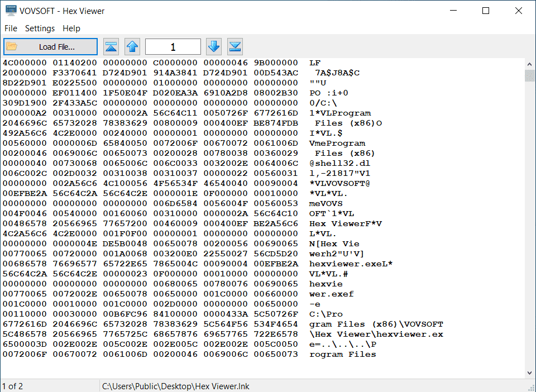This screenshot has height=392, width=536.
Task: Click ASCII text '@shell32.dl'
Action: (x=340, y=164)
